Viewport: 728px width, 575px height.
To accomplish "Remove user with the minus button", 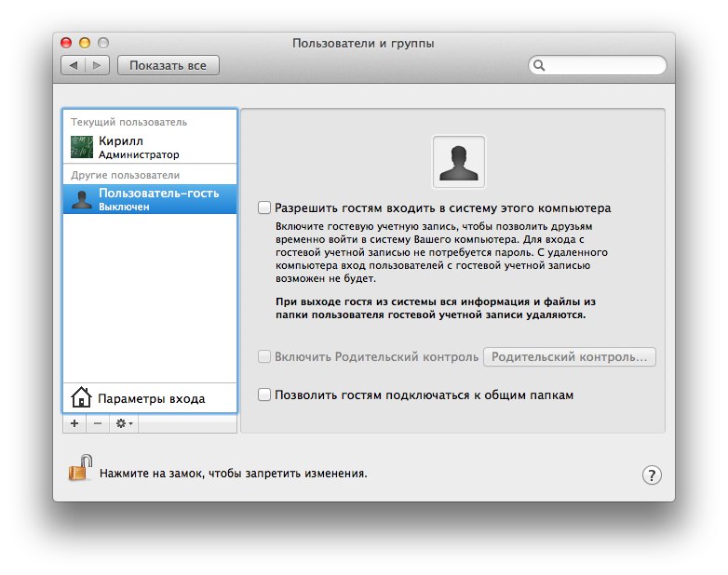I will pos(98,423).
